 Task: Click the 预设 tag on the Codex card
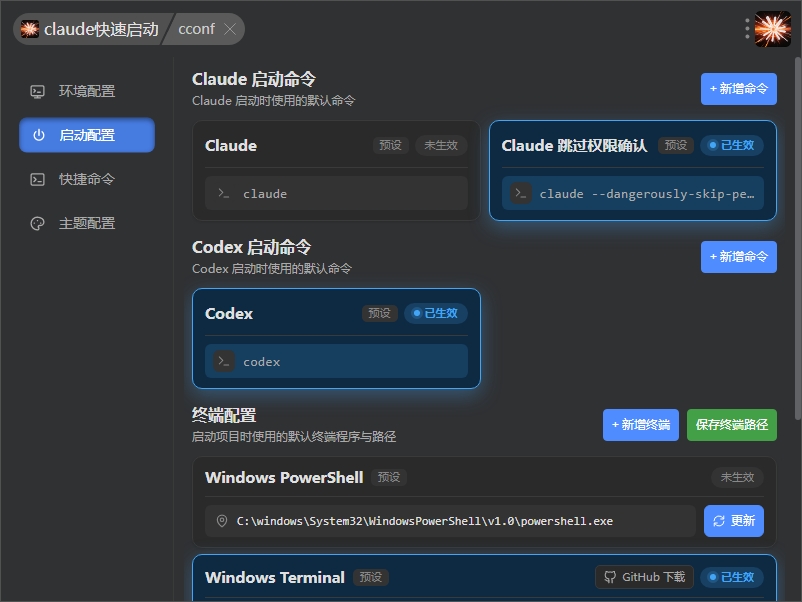(x=380, y=313)
